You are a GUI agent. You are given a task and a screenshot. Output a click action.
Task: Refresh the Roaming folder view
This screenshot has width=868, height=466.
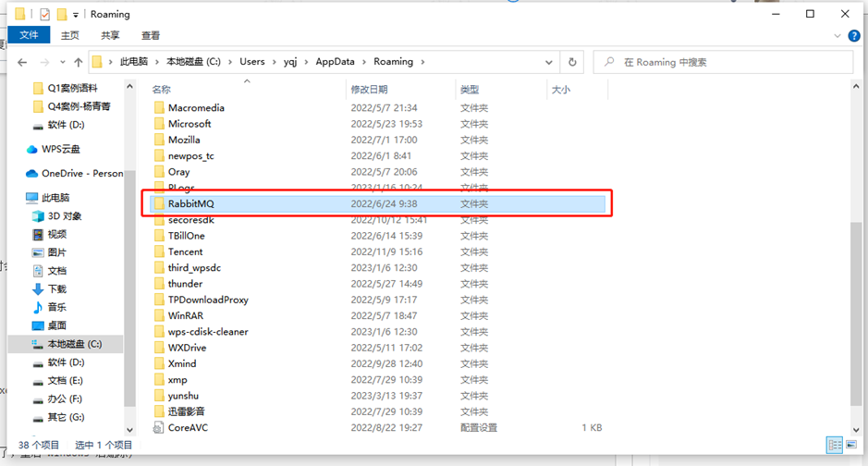(573, 62)
